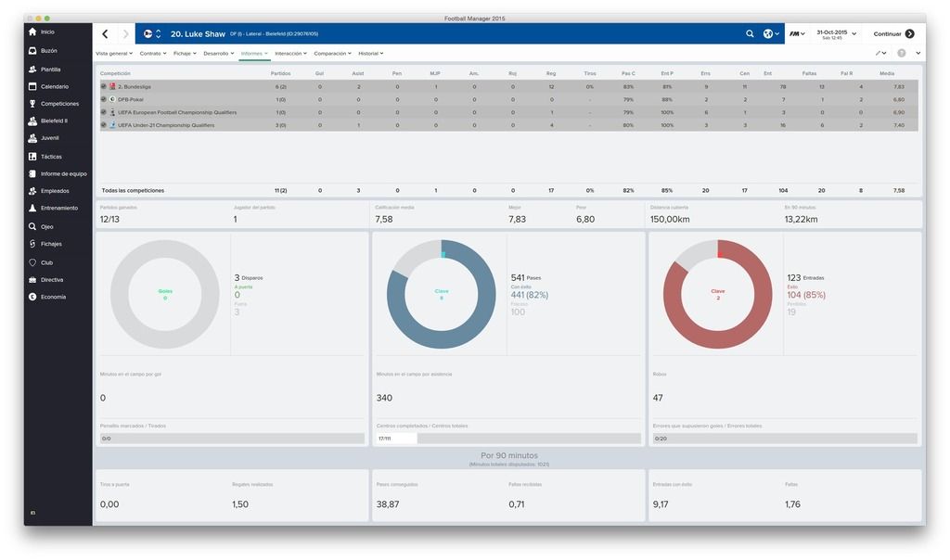Go back with the left arrow
Image resolution: width=950 pixels, height=560 pixels.
[x=105, y=34]
